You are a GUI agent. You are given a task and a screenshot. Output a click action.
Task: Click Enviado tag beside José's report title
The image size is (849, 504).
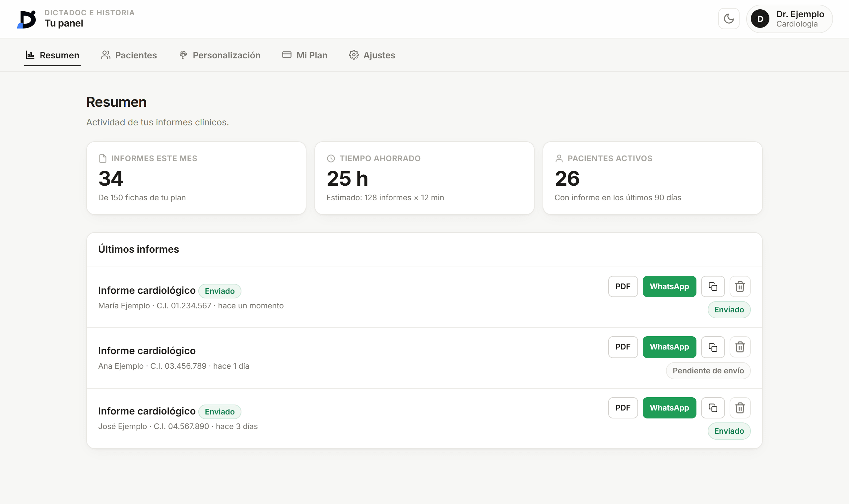tap(220, 411)
